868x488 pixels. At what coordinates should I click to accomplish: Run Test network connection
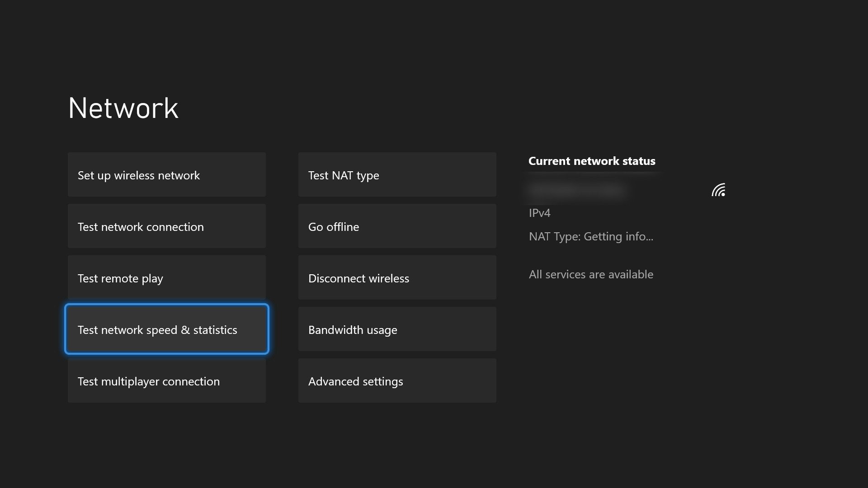[x=166, y=226]
